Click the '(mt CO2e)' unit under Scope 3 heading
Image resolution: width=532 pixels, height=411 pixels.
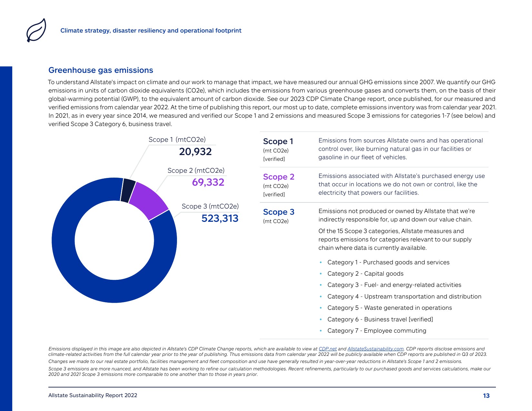pyautogui.click(x=276, y=221)
